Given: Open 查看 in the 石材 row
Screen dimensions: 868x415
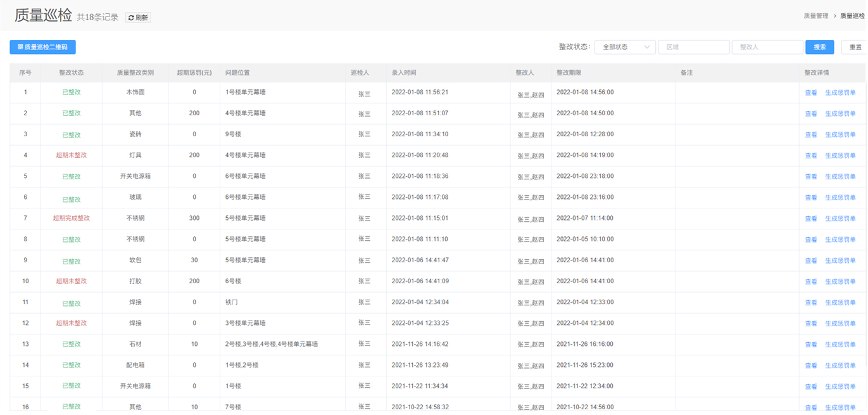Looking at the screenshot, I should pyautogui.click(x=811, y=345).
